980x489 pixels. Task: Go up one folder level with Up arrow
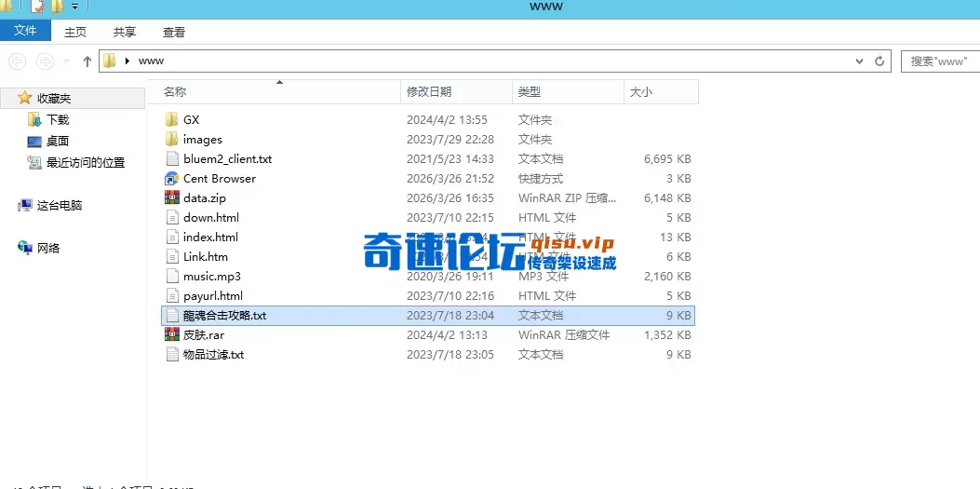click(87, 61)
